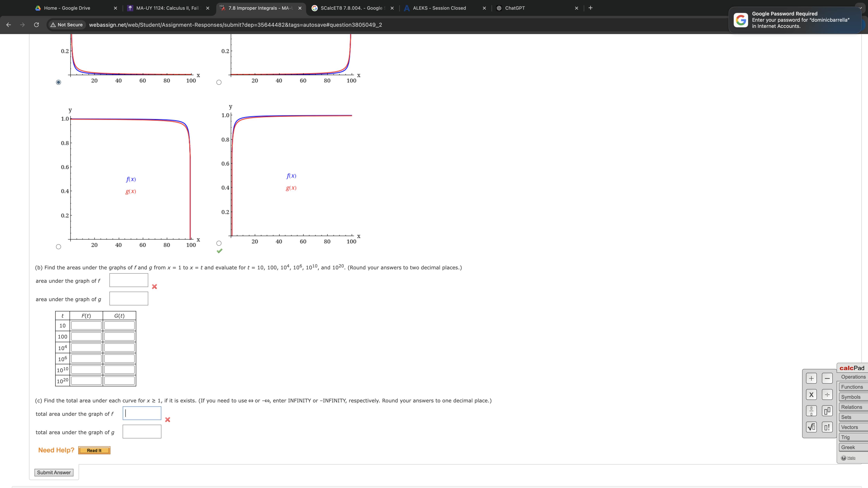This screenshot has height=488, width=868.
Task: Click the multiplication icon on calcPad
Action: [x=811, y=394]
